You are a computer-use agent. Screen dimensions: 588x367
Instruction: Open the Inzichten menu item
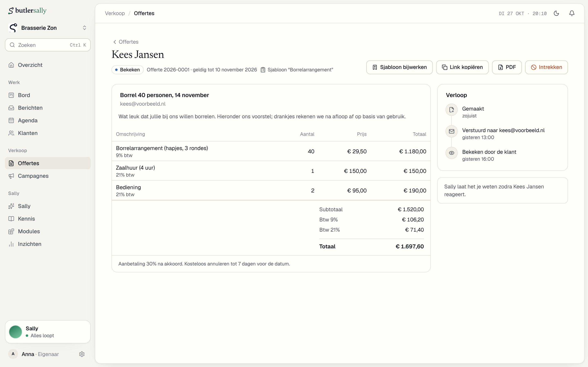48,244
